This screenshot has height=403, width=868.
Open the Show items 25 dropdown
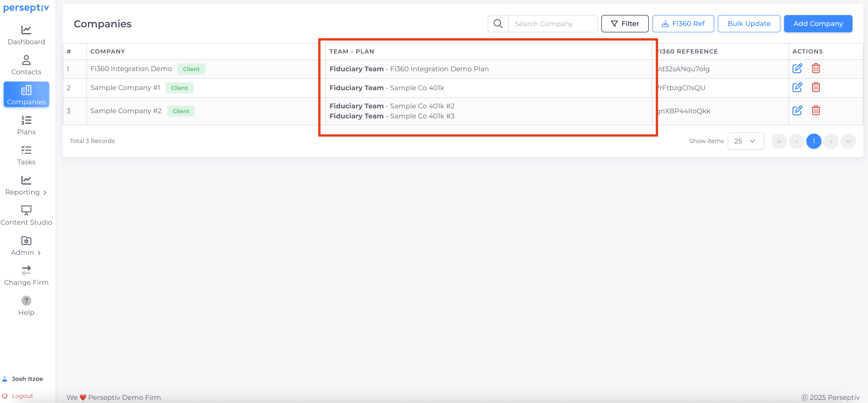click(745, 141)
